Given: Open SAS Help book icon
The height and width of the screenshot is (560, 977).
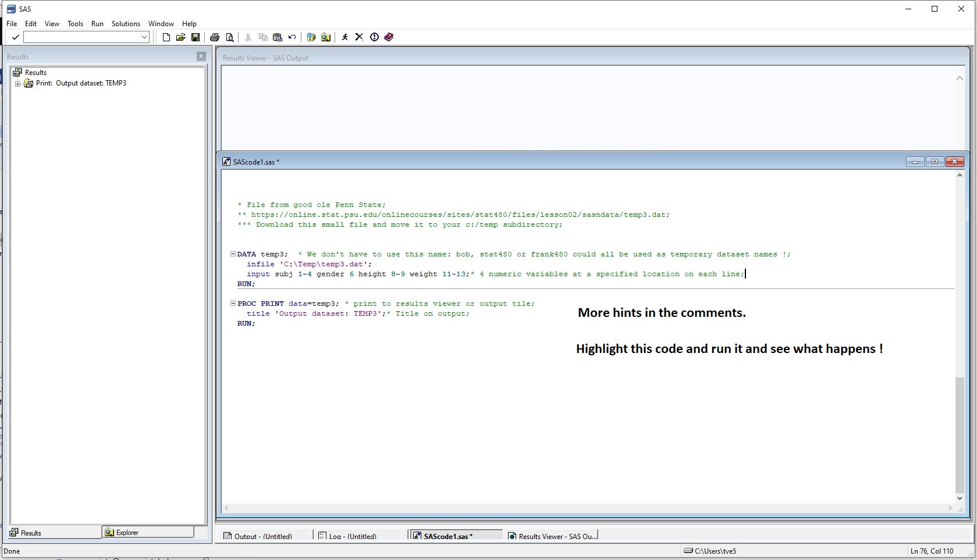Looking at the screenshot, I should coord(389,37).
